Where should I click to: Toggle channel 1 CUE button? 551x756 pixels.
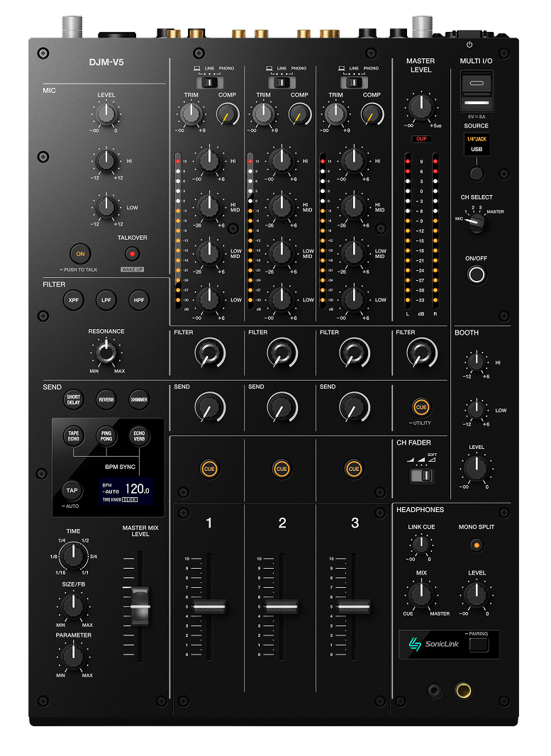point(209,469)
